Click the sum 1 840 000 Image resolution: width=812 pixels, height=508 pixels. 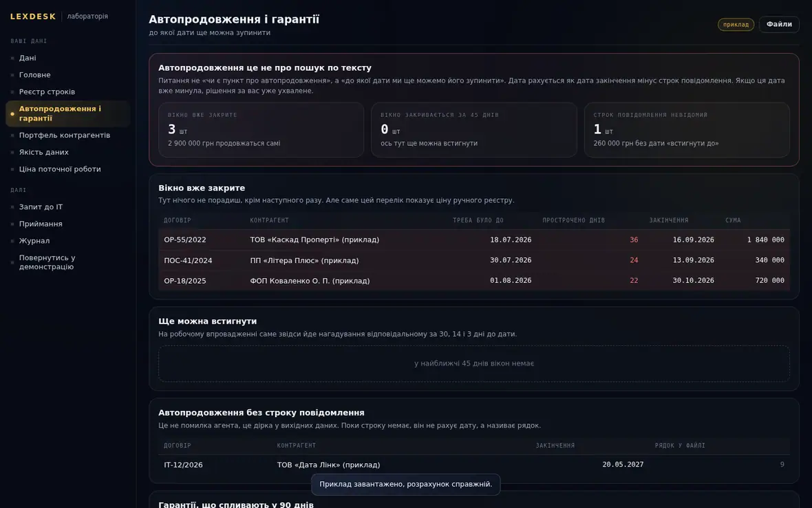click(x=765, y=240)
